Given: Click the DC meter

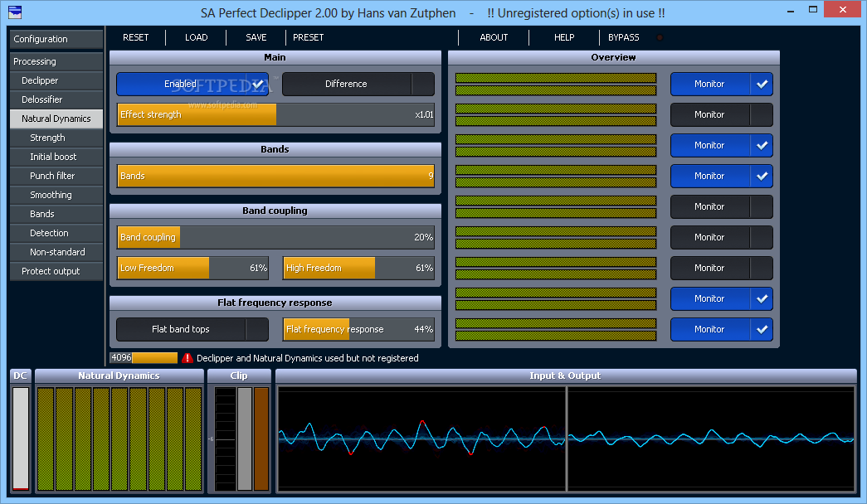Looking at the screenshot, I should click(21, 439).
